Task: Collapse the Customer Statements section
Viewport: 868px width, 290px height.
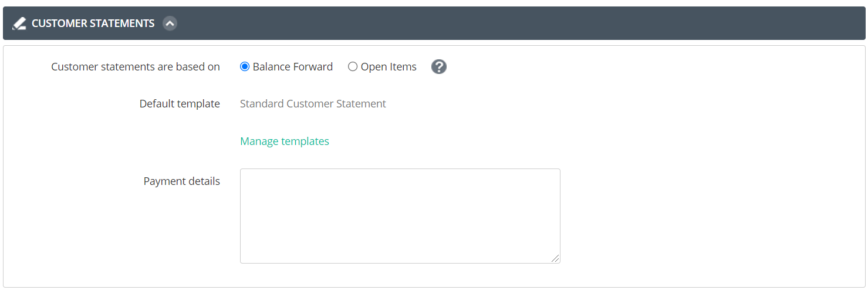Action: point(170,23)
